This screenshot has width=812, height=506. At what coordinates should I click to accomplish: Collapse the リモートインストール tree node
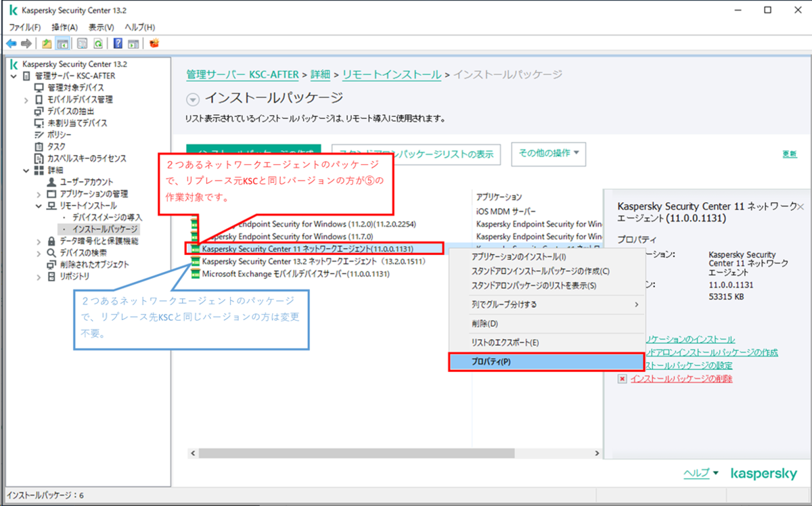click(39, 206)
